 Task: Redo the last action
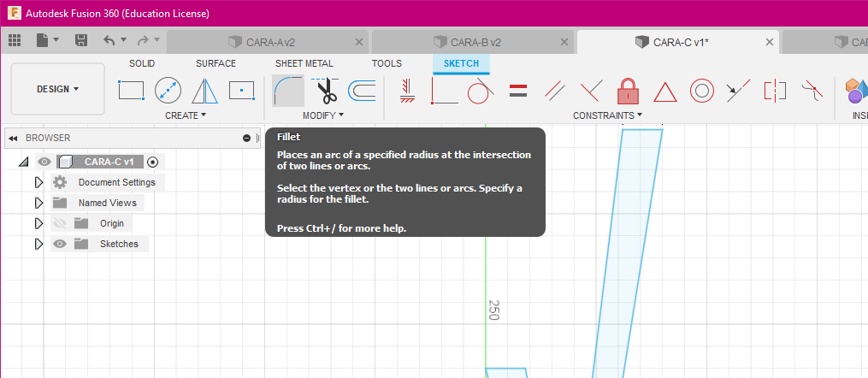pos(142,40)
